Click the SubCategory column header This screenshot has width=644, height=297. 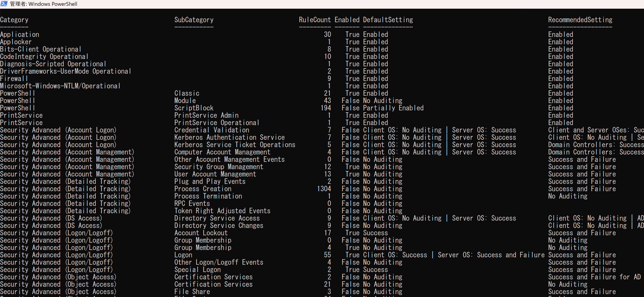(194, 20)
